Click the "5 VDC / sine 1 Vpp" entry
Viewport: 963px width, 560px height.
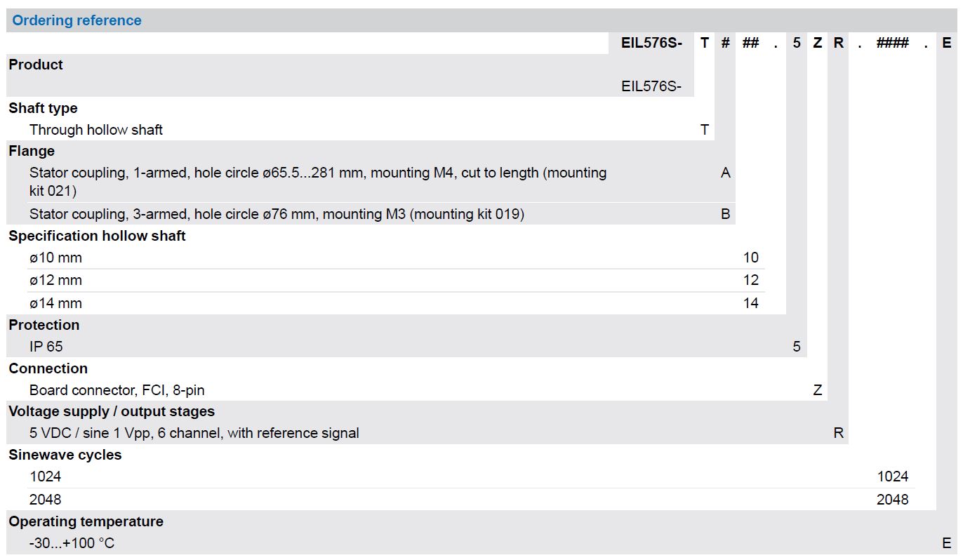point(194,433)
